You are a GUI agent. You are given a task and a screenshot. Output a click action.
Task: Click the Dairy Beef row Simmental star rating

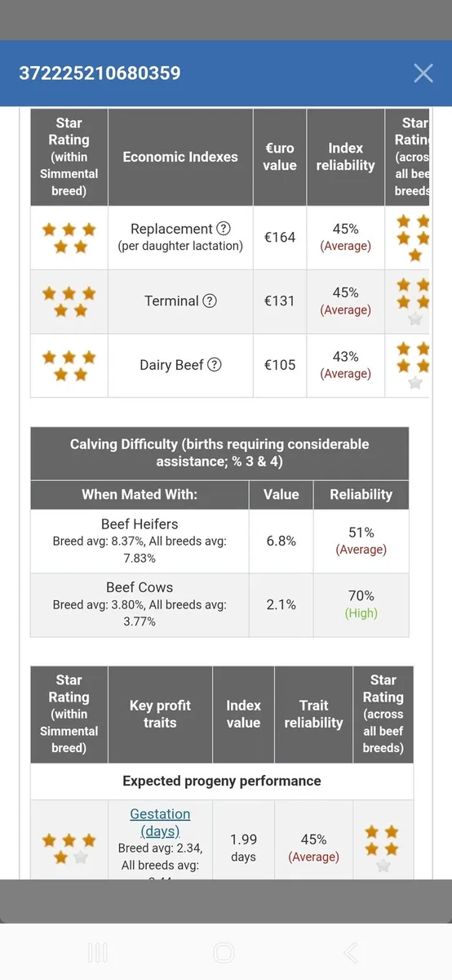[x=69, y=365]
